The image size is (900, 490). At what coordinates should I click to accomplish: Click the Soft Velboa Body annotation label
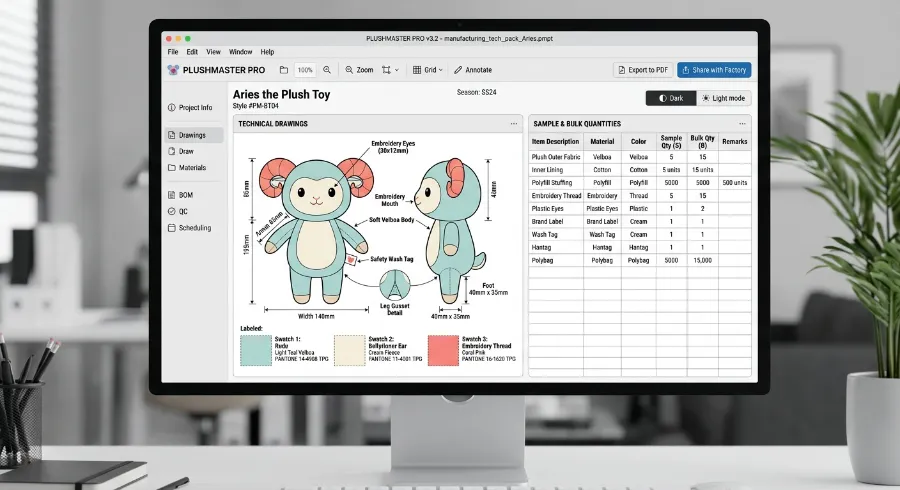click(x=391, y=220)
